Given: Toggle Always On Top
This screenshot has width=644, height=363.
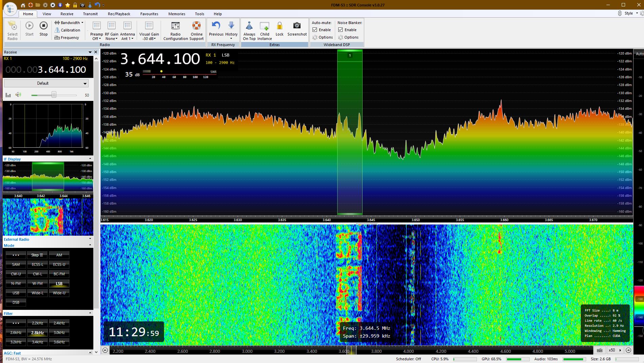Looking at the screenshot, I should (249, 26).
